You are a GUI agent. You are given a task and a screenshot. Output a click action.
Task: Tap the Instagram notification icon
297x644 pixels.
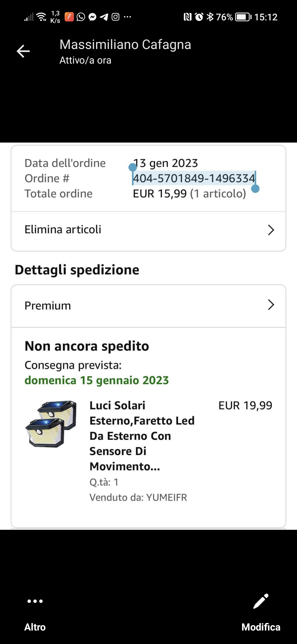116,17
